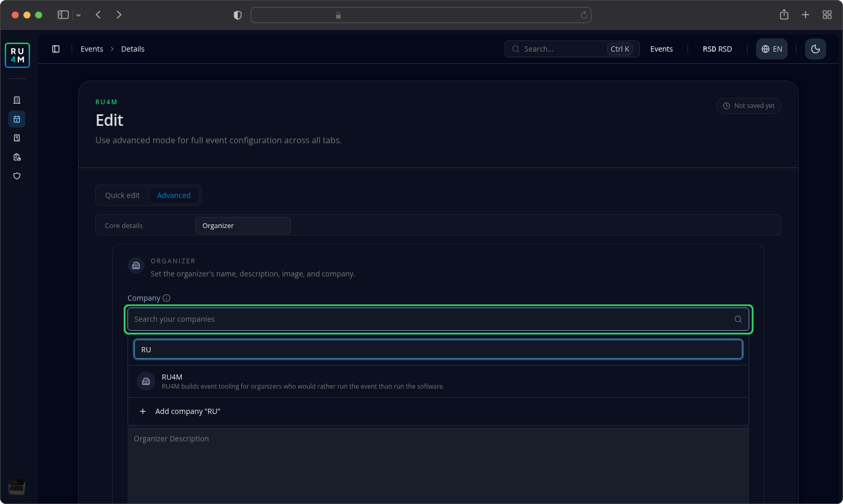843x504 pixels.
Task: Click the browser privacy shield icon
Action: [x=238, y=15]
